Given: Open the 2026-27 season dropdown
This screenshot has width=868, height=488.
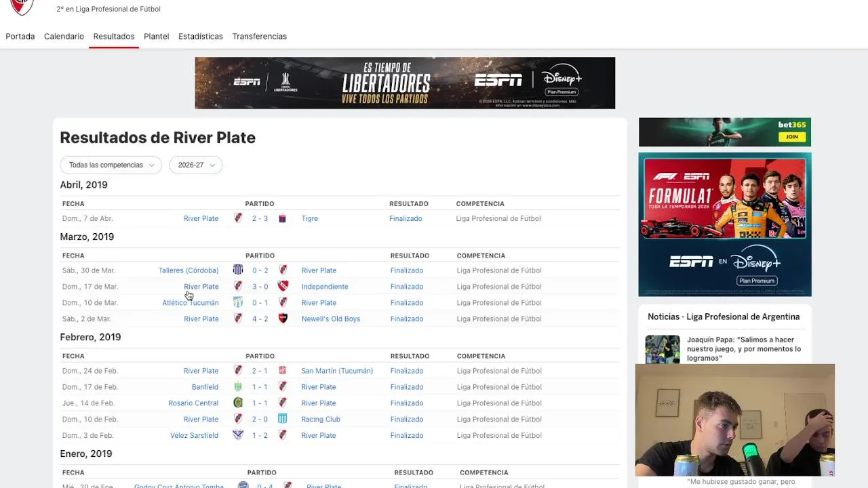Looking at the screenshot, I should pyautogui.click(x=195, y=165).
